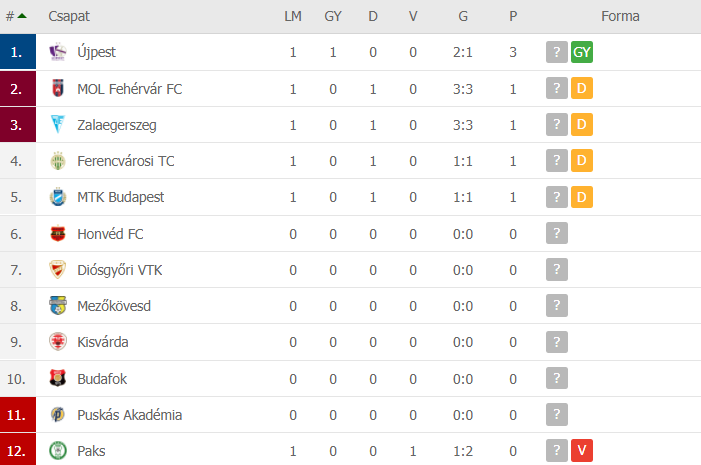Click the Ferencvárosi TC club crest
The height and width of the screenshot is (465, 701).
pos(58,161)
